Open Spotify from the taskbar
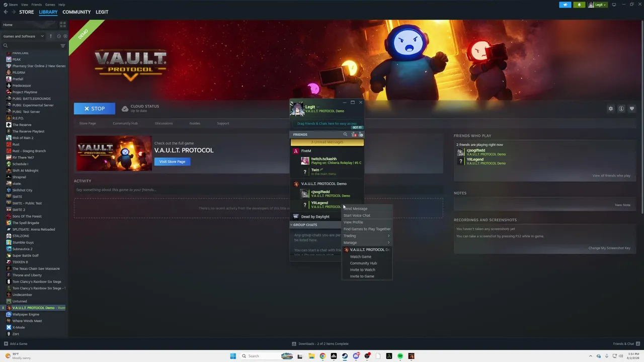Viewport: 644px width, 362px height. [x=400, y=356]
